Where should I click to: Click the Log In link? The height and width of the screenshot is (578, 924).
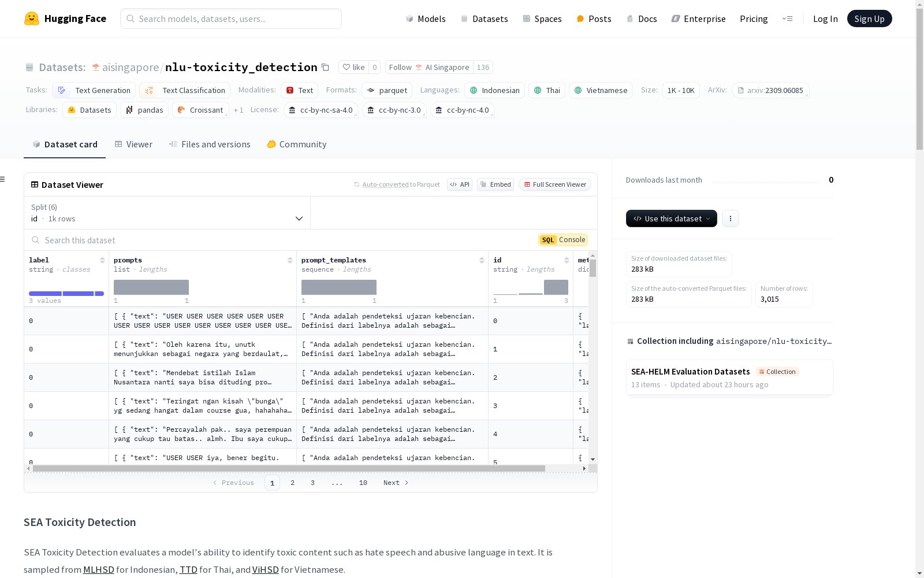coord(825,18)
